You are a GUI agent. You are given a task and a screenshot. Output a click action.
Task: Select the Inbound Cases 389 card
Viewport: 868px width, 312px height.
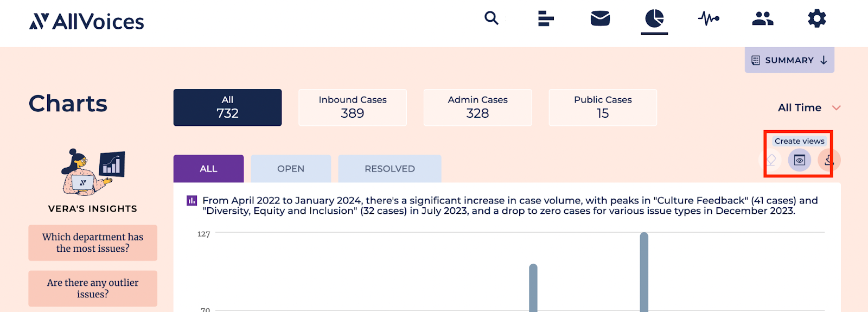pyautogui.click(x=353, y=107)
